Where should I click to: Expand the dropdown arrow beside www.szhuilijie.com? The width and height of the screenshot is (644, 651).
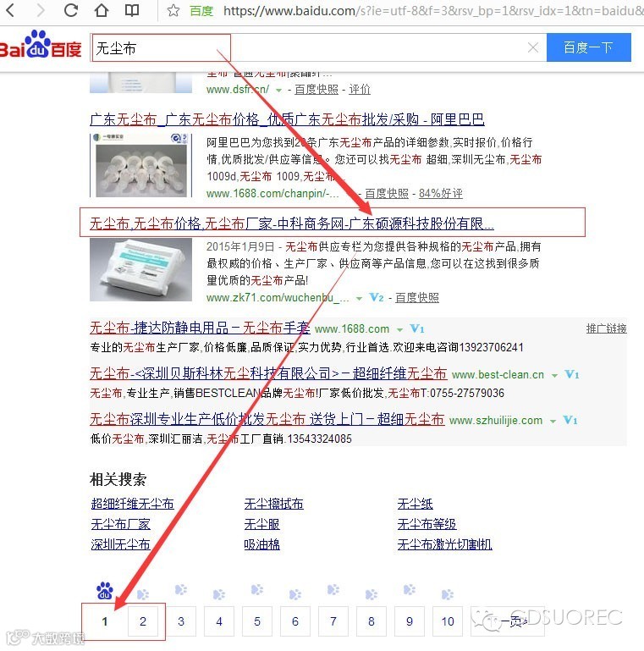click(553, 421)
